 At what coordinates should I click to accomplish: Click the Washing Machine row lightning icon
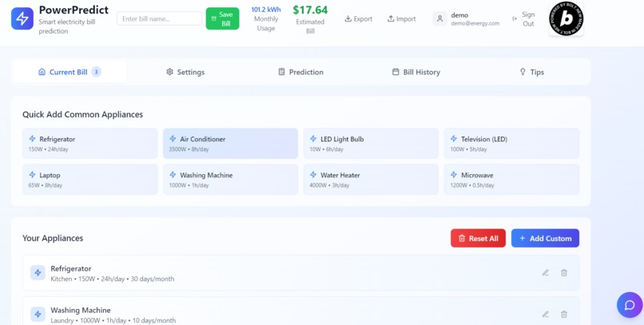38,315
